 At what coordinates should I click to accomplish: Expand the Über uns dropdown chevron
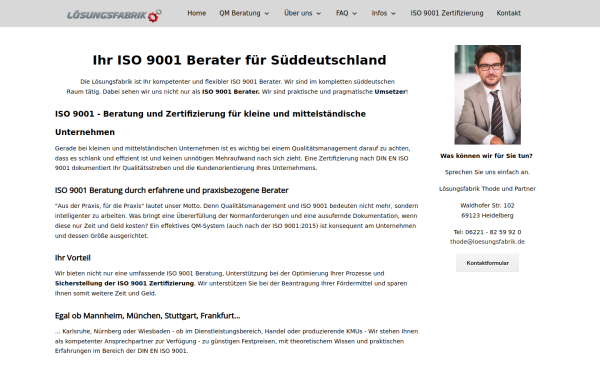(318, 13)
